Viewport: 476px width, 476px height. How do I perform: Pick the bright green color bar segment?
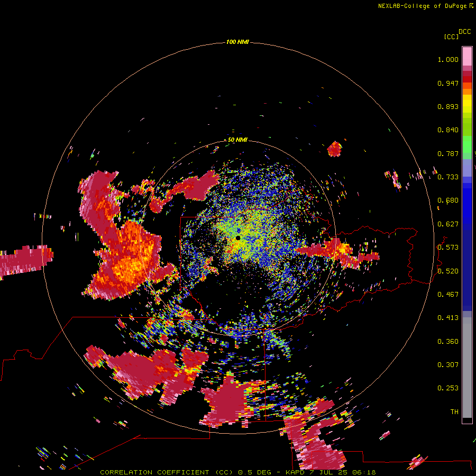467,144
